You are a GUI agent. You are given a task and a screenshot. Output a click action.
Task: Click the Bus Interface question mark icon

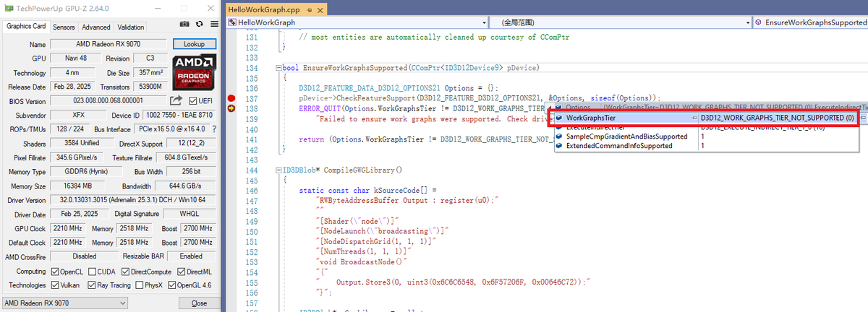click(x=214, y=129)
